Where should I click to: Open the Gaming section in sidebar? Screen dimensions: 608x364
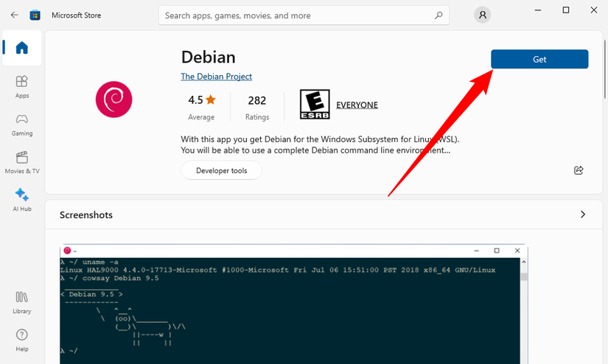tap(21, 125)
